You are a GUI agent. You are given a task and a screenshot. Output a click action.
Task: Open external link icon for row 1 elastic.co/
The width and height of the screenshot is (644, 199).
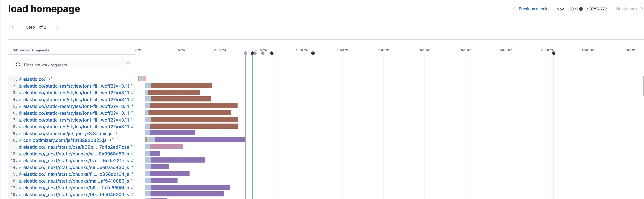(x=51, y=79)
